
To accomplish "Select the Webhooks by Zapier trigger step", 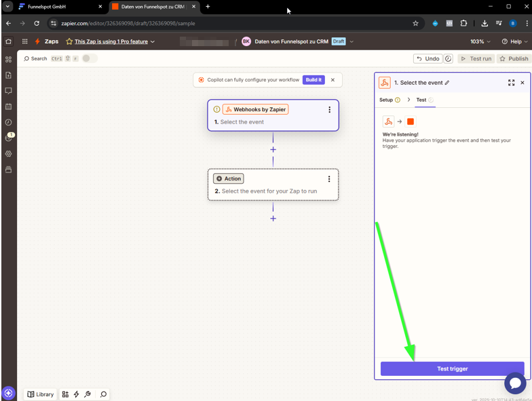I will tap(273, 115).
